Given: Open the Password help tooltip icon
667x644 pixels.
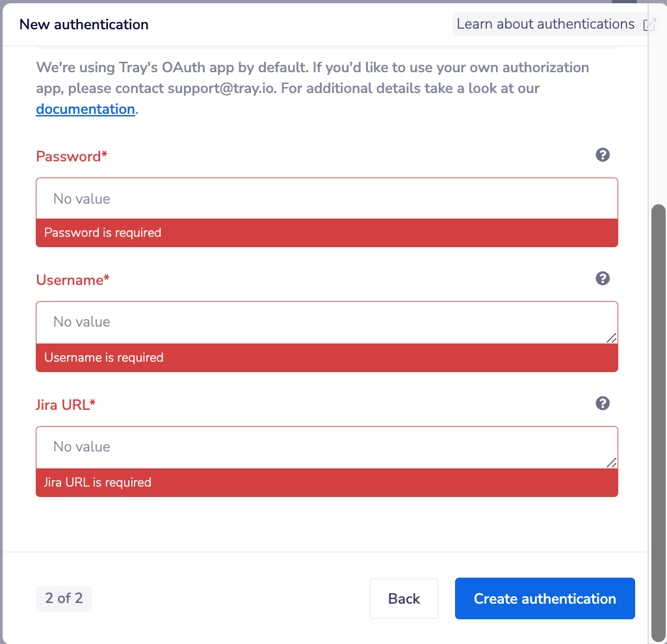Looking at the screenshot, I should point(603,155).
